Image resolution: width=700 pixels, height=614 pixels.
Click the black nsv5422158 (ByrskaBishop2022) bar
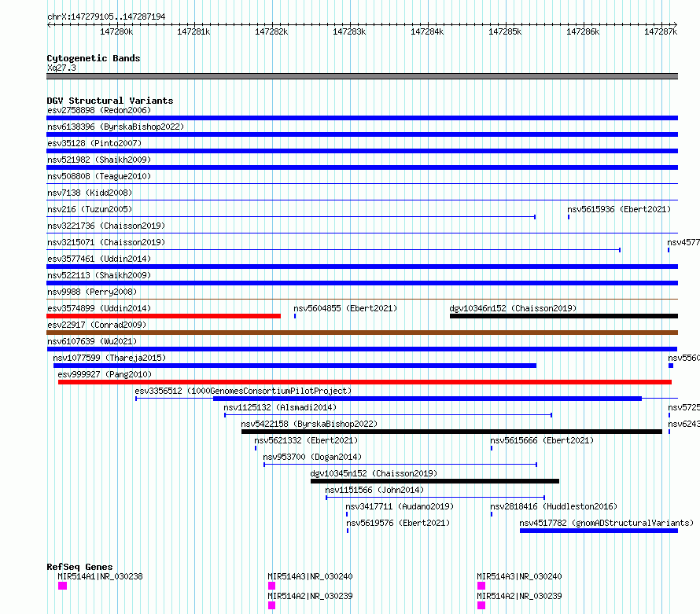[451, 432]
